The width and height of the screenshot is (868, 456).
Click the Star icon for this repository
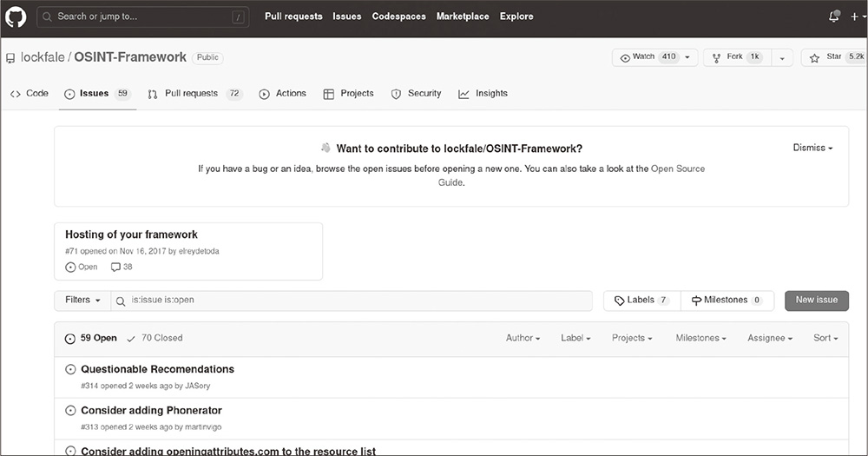[814, 58]
